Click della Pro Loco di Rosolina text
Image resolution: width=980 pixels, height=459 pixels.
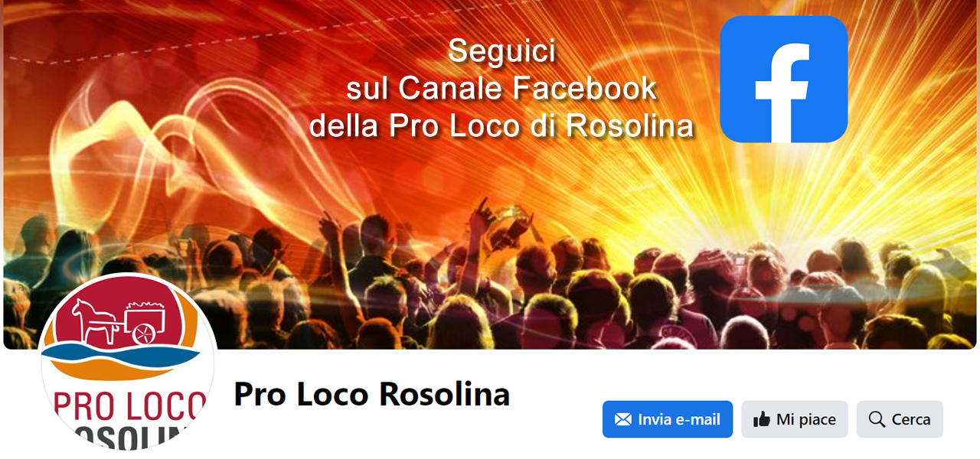[501, 126]
